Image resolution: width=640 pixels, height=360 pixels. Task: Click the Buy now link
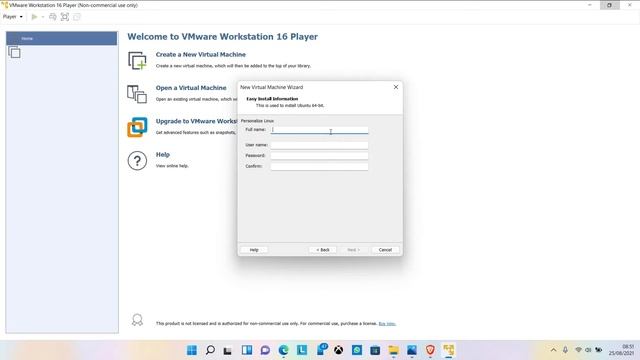click(387, 324)
